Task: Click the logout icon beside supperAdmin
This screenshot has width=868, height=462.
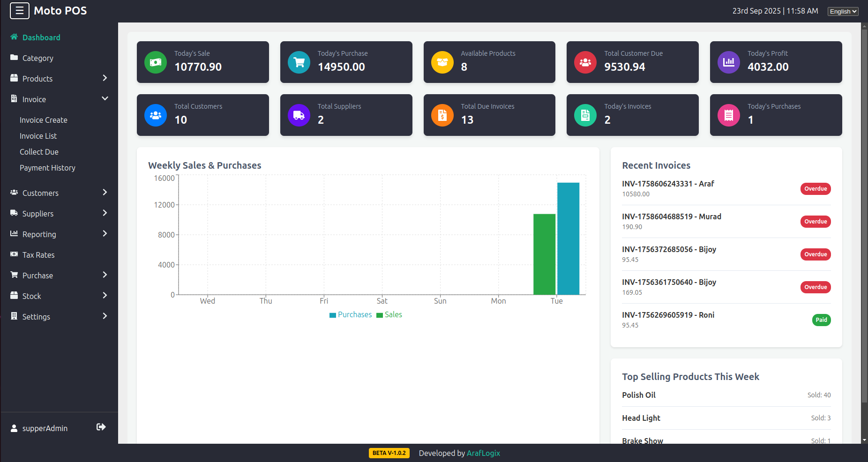Action: point(101,427)
